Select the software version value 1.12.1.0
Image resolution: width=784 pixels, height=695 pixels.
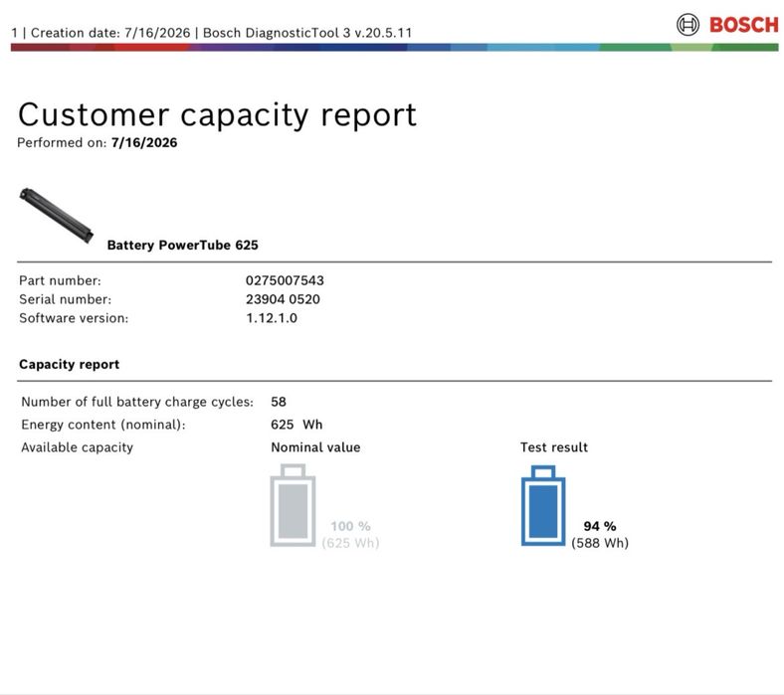click(x=272, y=318)
